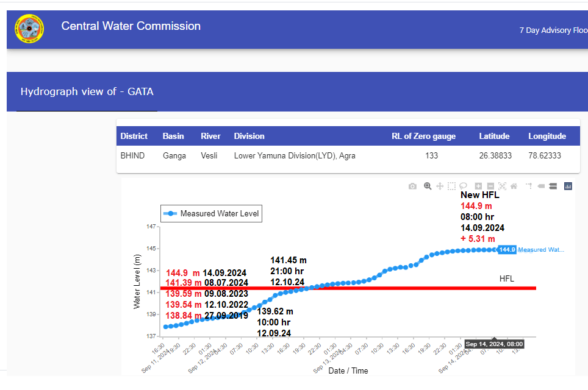588x390 pixels.
Task: Click the Autoscale icon
Action: pos(503,186)
